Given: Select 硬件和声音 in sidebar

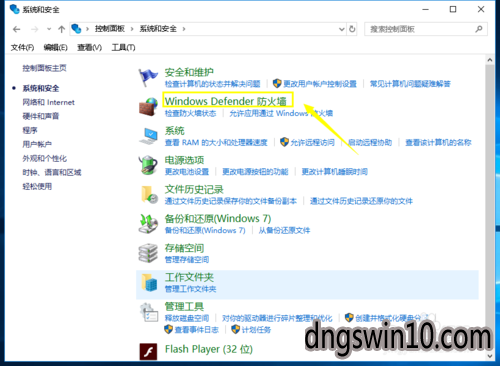Looking at the screenshot, I should point(41,116).
